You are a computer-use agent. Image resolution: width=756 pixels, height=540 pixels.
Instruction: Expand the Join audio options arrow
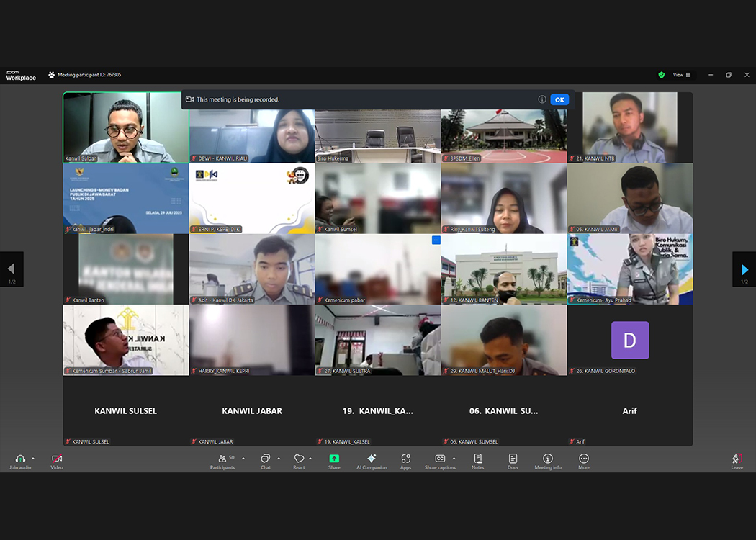tap(33, 459)
